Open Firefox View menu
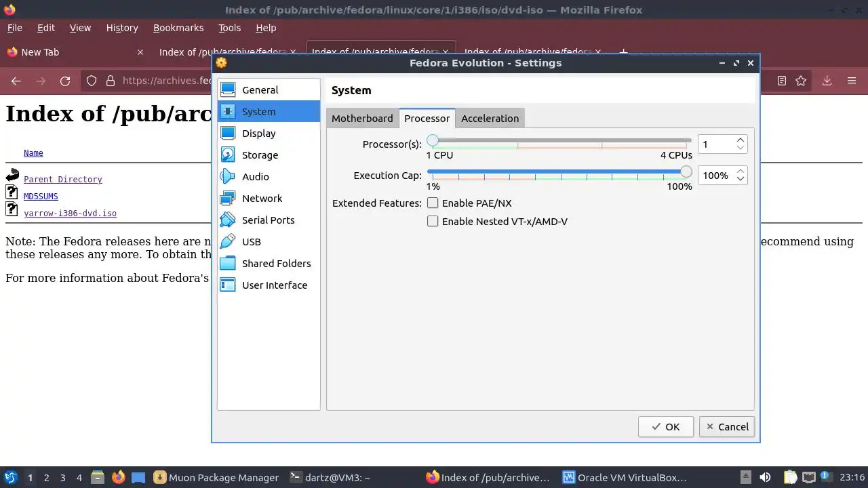The image size is (868, 488). click(80, 28)
